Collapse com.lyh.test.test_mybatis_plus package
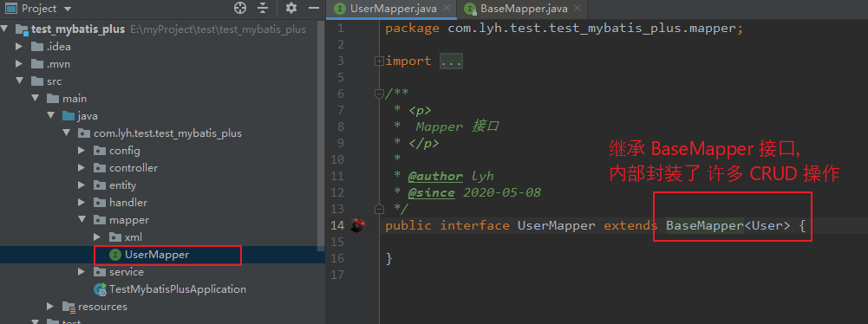The image size is (868, 324). coord(67,133)
